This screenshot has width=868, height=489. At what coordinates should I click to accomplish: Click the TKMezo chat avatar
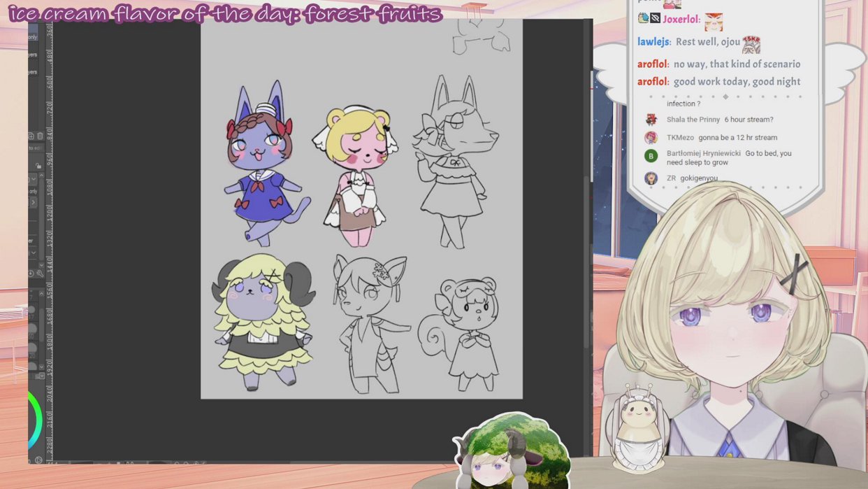pyautogui.click(x=651, y=138)
